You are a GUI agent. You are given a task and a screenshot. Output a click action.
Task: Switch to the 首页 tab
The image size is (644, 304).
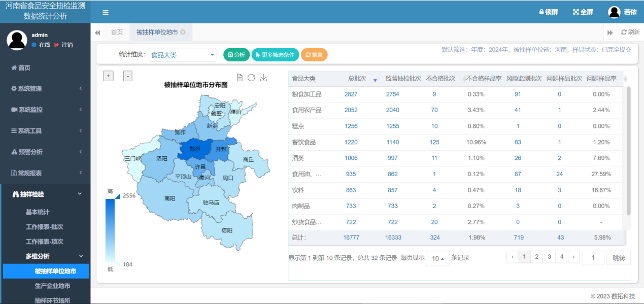[117, 32]
